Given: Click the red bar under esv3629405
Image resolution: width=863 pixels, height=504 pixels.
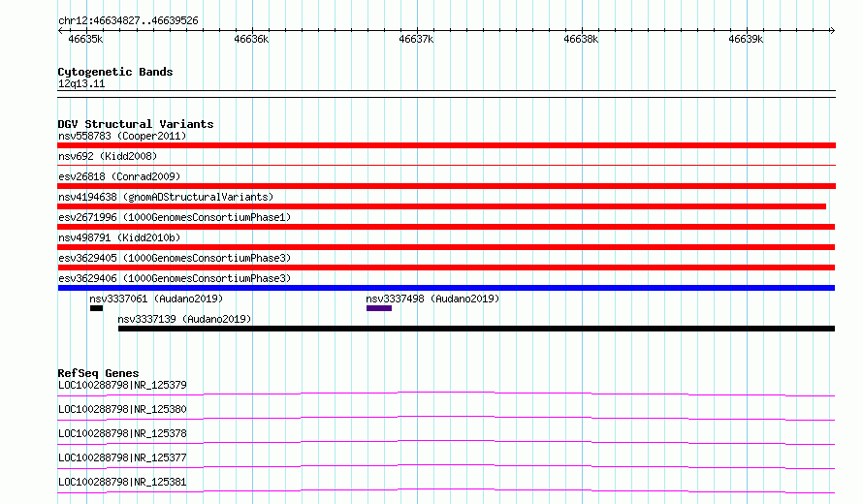Looking at the screenshot, I should pos(446,268).
